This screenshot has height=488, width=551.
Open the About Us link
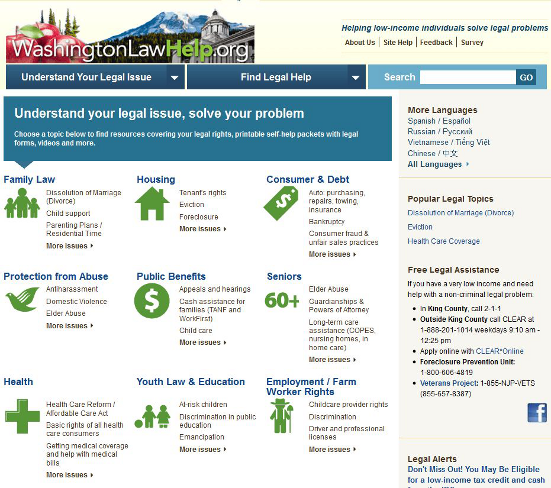[360, 43]
